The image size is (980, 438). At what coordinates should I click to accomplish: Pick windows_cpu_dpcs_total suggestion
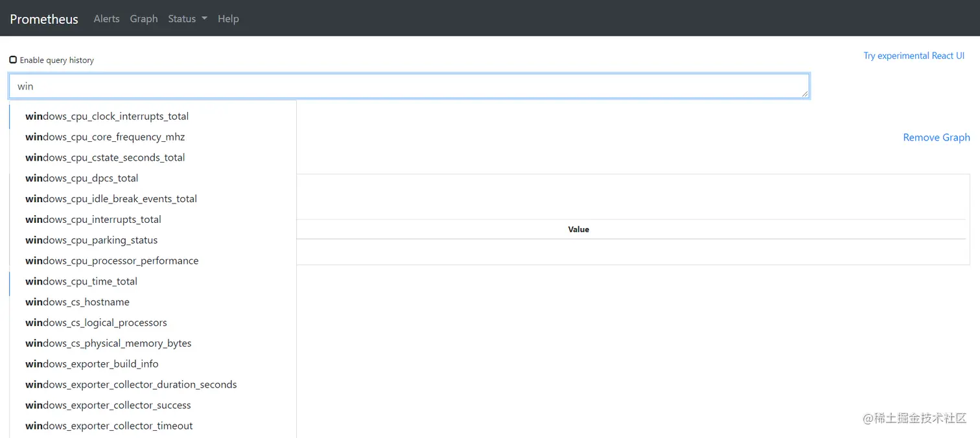point(154,178)
